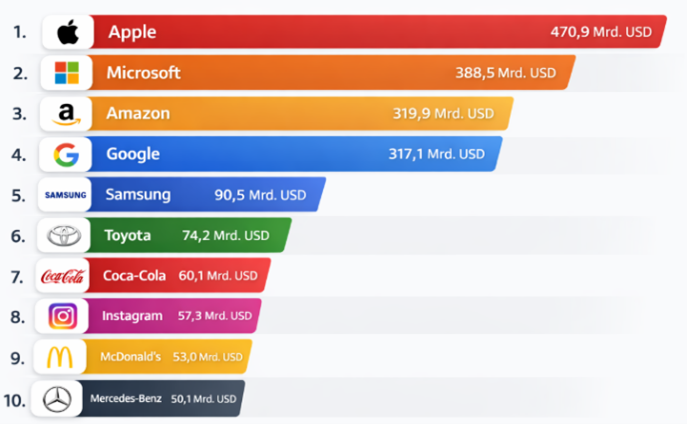The width and height of the screenshot is (687, 424).
Task: Click the Apple logo icon
Action: click(67, 32)
